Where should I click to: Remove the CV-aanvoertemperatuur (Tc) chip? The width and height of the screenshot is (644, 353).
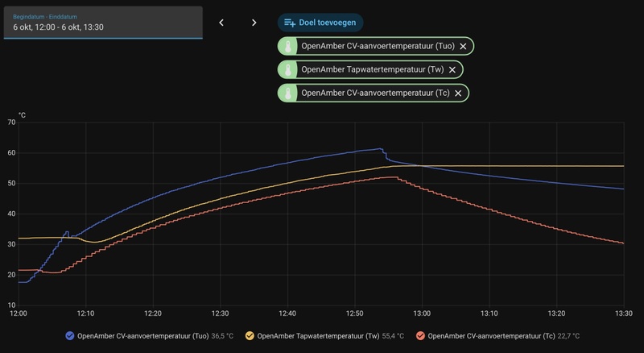coord(458,93)
